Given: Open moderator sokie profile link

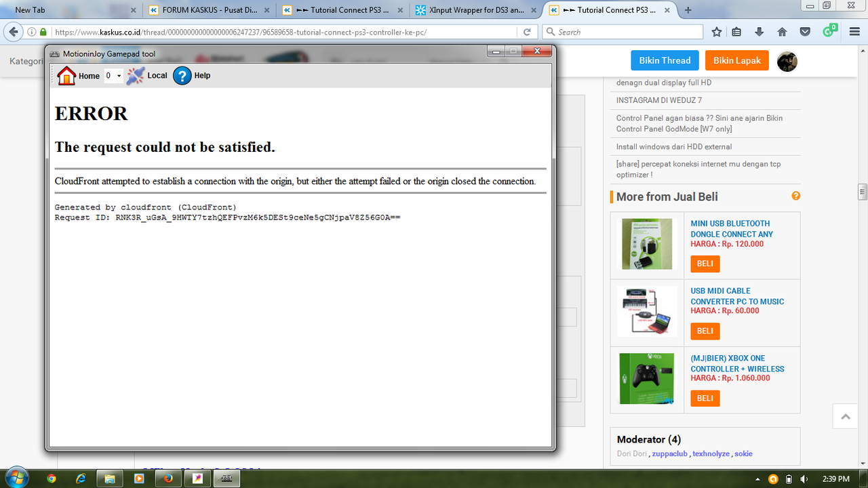Looking at the screenshot, I should point(743,453).
